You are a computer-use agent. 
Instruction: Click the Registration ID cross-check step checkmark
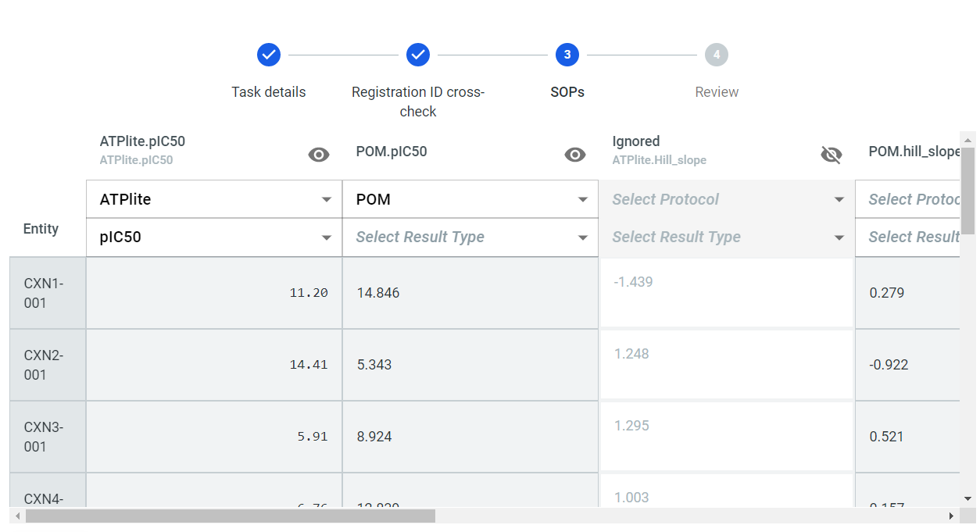point(418,55)
